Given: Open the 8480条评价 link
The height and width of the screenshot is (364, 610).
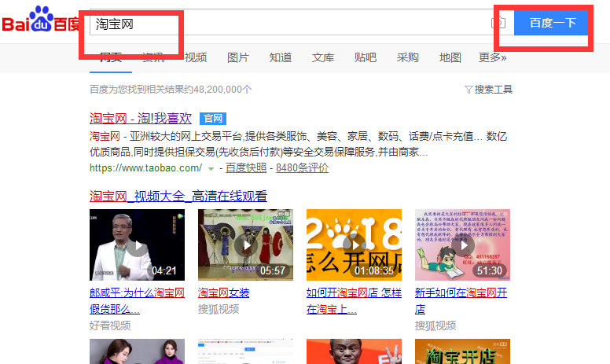Looking at the screenshot, I should coord(303,168).
